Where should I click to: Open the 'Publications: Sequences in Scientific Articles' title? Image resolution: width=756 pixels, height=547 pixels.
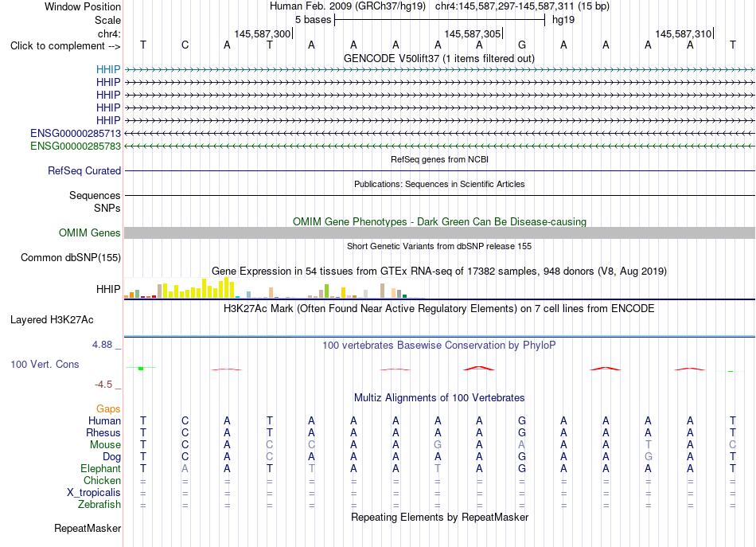point(439,184)
